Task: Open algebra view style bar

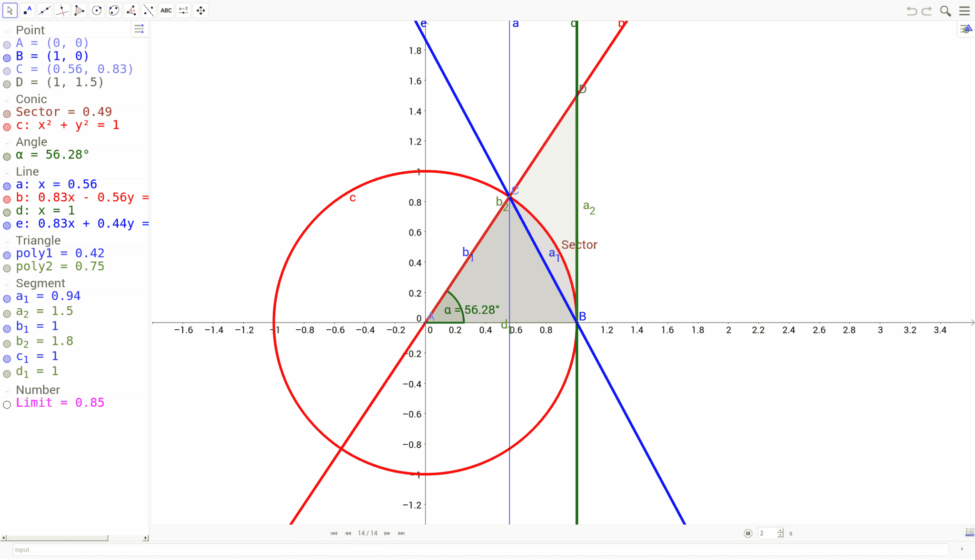Action: 139,29
